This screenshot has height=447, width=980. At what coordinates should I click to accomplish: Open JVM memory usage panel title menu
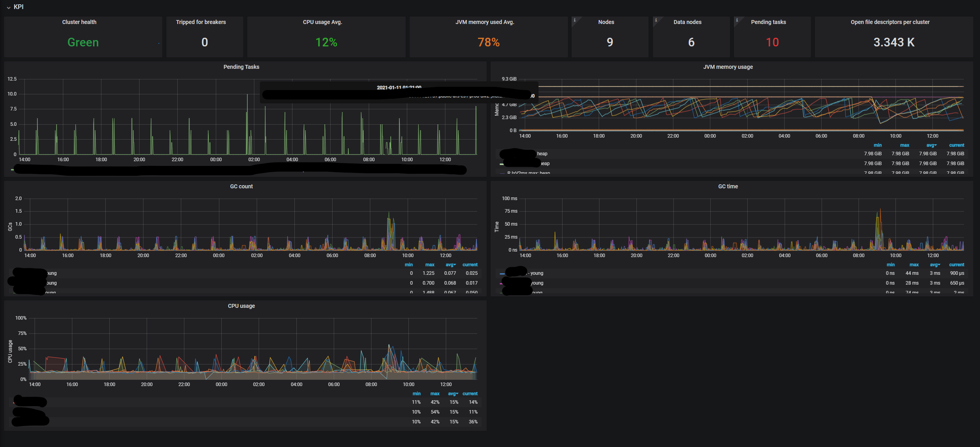[x=728, y=67]
